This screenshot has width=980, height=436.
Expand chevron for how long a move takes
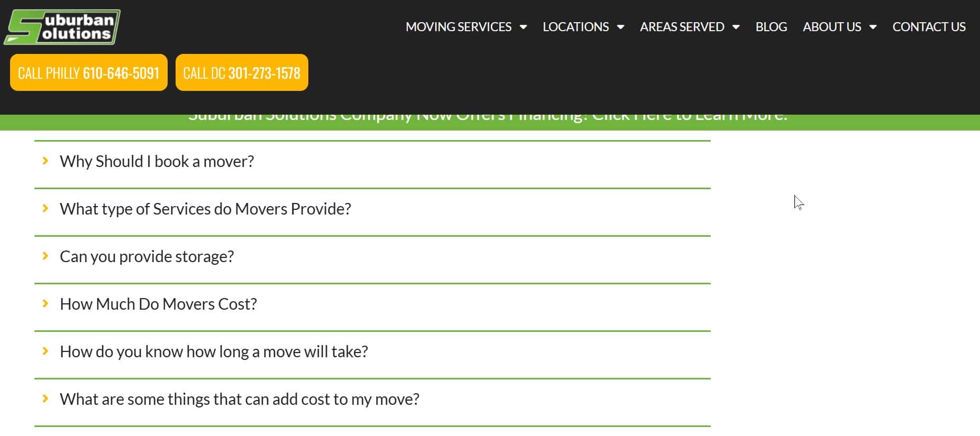pyautogui.click(x=45, y=351)
